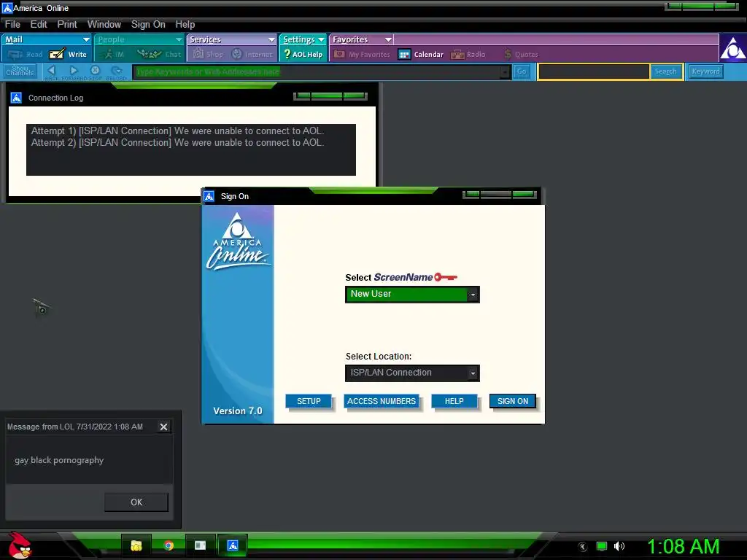Click the Back navigation arrow

52,71
